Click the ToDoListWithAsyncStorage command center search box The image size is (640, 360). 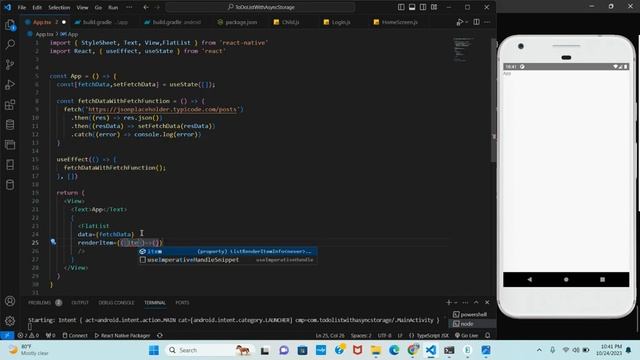point(260,7)
